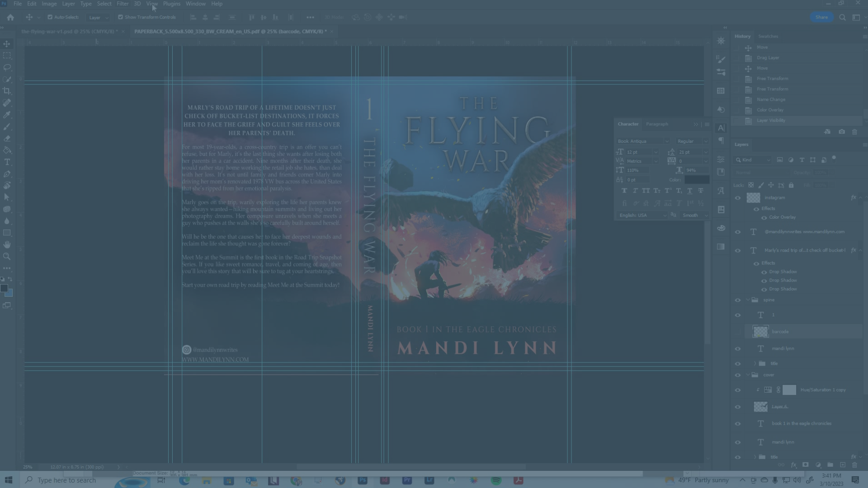Filter layers by type layers icon
Screen dimensions: 868x488
point(802,160)
